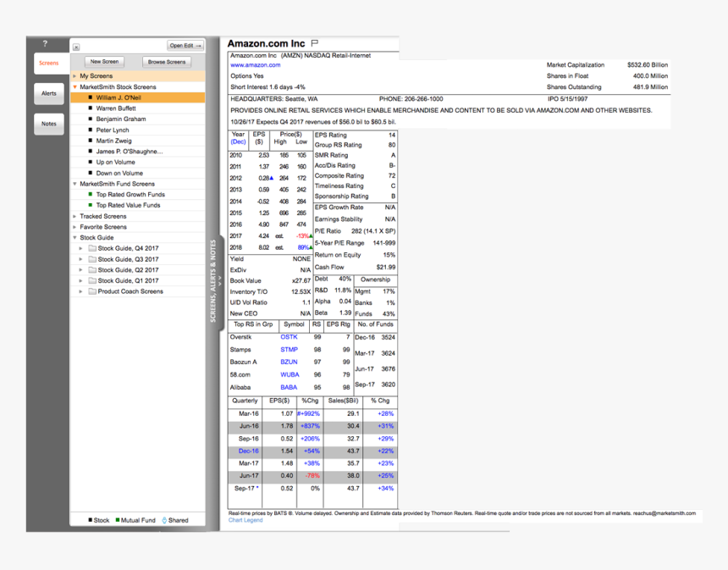Toggle the Stock legend filter
The height and width of the screenshot is (570, 728).
pos(86,520)
